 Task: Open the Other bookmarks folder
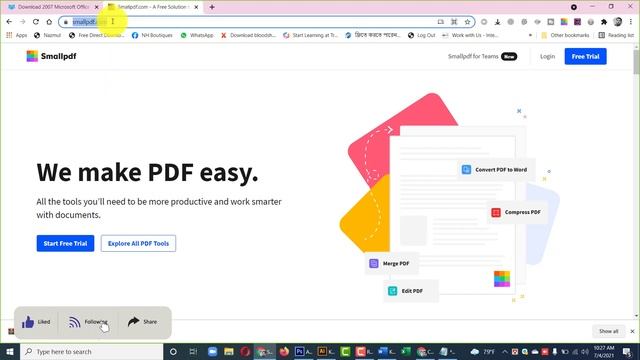[565, 35]
